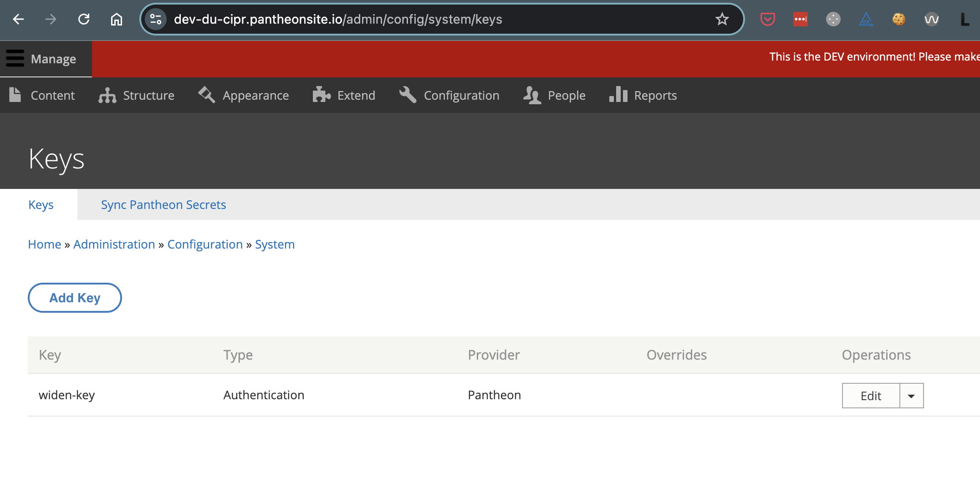Open the Pocket extension icon

point(767,19)
